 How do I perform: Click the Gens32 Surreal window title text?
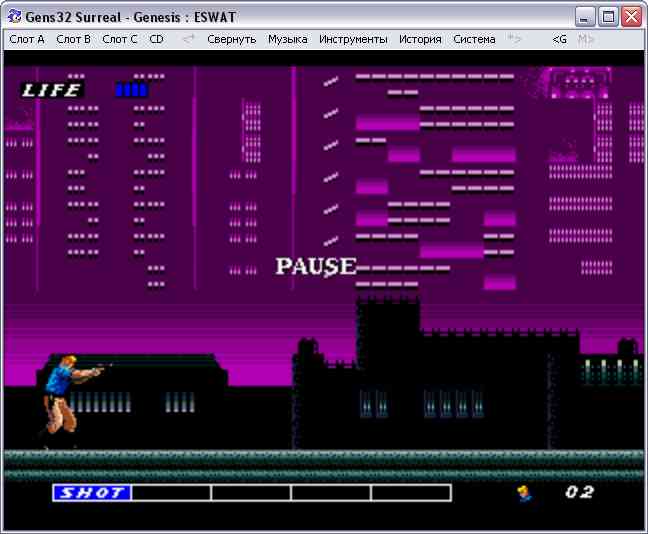[131, 17]
